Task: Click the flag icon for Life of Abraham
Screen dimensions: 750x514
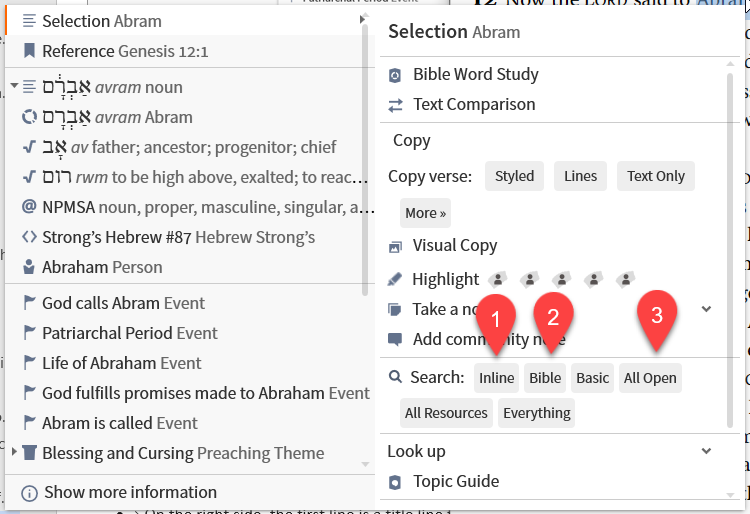Action: 29,363
